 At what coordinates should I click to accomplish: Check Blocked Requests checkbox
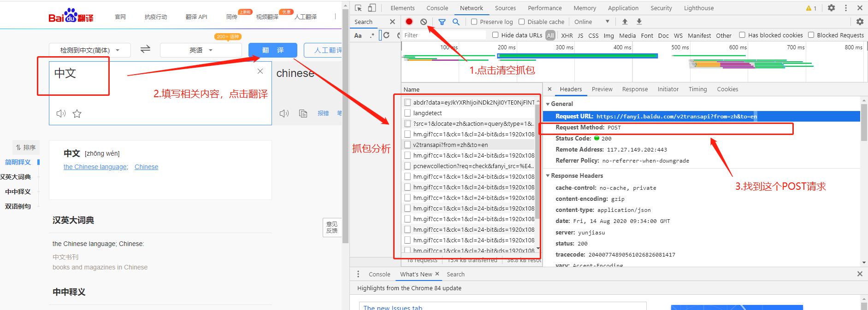point(811,35)
